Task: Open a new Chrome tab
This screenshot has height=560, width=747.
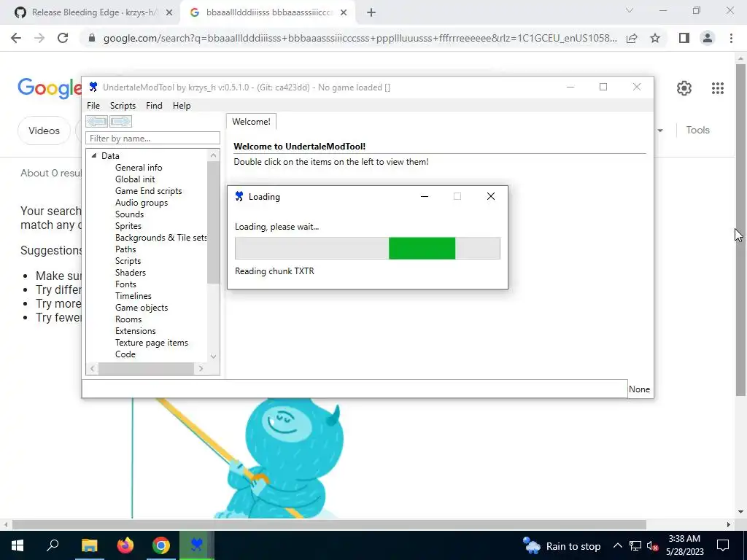Action: pos(371,13)
